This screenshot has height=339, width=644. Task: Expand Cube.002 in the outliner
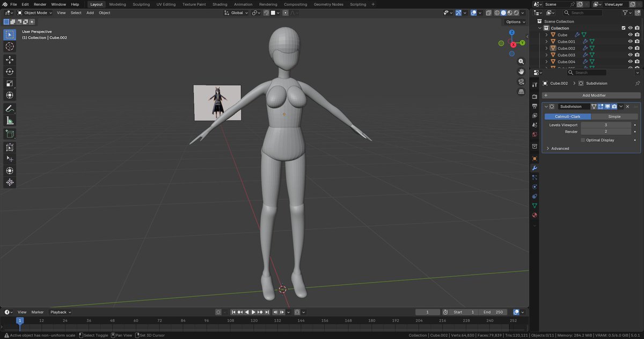pyautogui.click(x=546, y=48)
